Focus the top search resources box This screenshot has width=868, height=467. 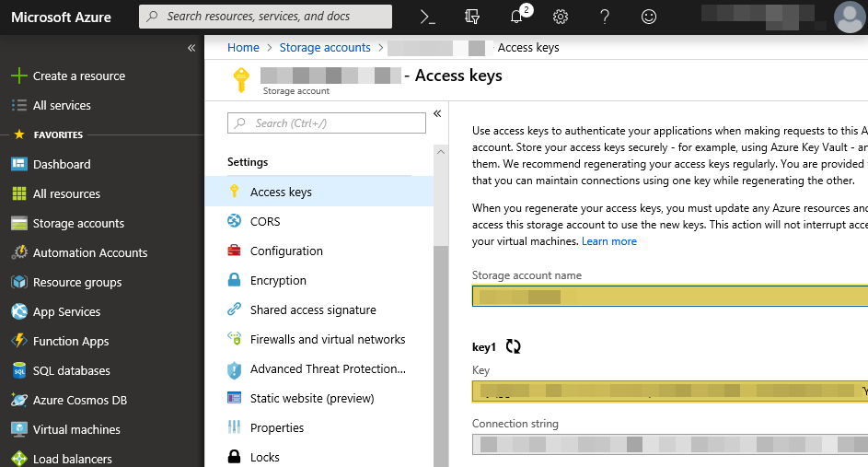click(x=267, y=17)
